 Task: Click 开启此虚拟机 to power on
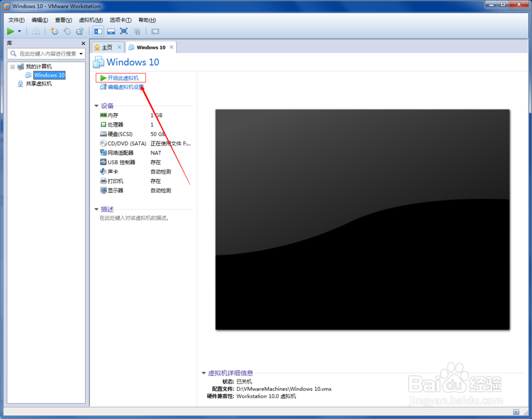click(x=123, y=78)
